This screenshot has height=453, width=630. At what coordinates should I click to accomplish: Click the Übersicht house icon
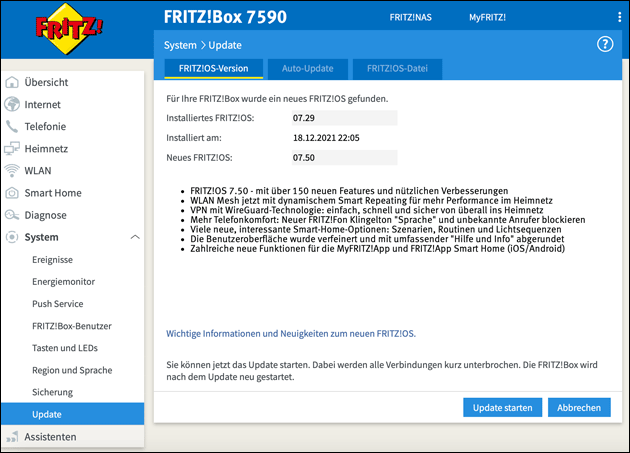[x=12, y=82]
